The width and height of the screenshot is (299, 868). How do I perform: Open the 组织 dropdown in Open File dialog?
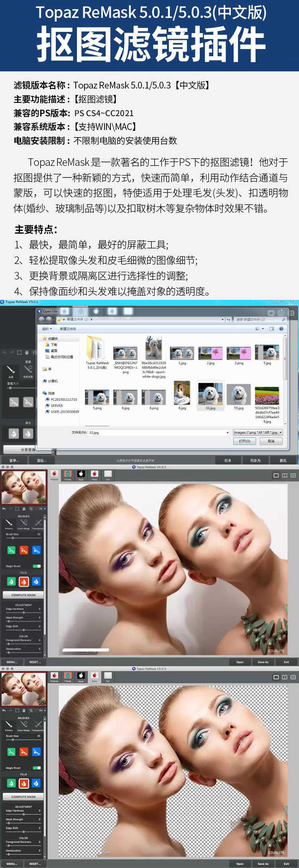pyautogui.click(x=47, y=329)
